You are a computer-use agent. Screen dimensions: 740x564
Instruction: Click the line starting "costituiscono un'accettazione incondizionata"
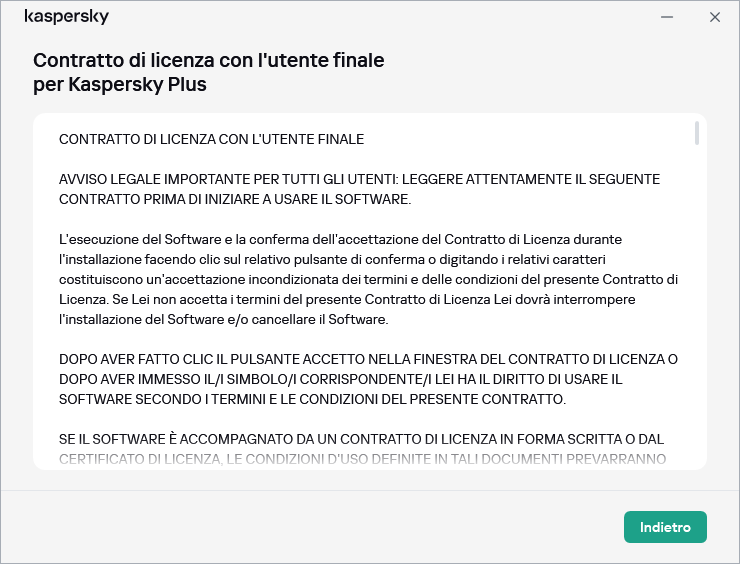tap(368, 279)
